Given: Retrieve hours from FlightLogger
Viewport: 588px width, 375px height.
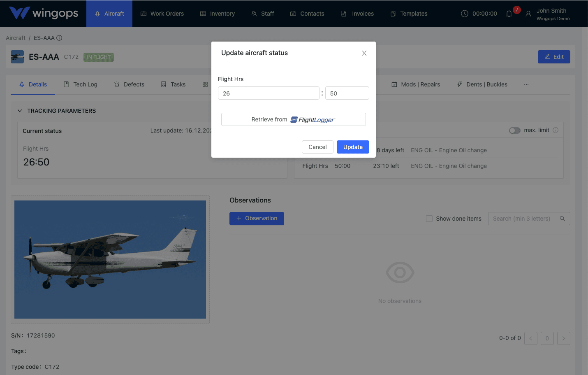Looking at the screenshot, I should (x=293, y=119).
